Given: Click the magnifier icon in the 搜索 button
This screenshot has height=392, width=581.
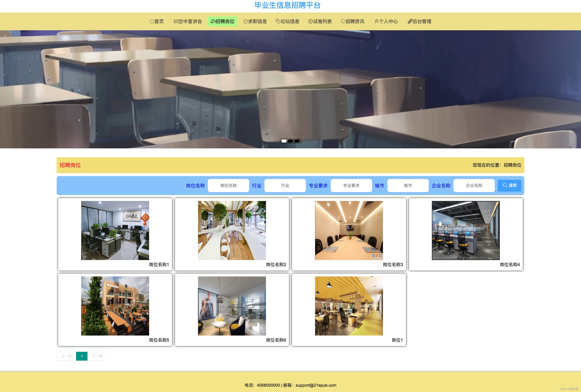Looking at the screenshot, I should [505, 185].
